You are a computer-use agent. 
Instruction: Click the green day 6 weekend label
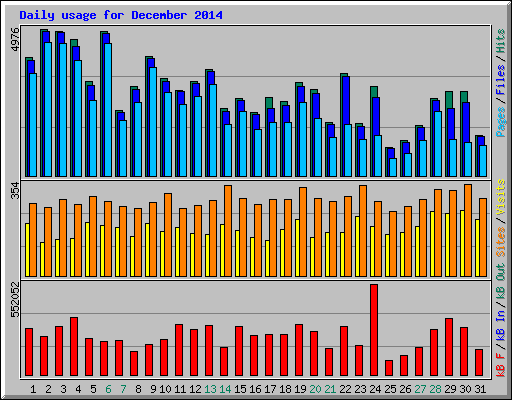pyautogui.click(x=108, y=389)
